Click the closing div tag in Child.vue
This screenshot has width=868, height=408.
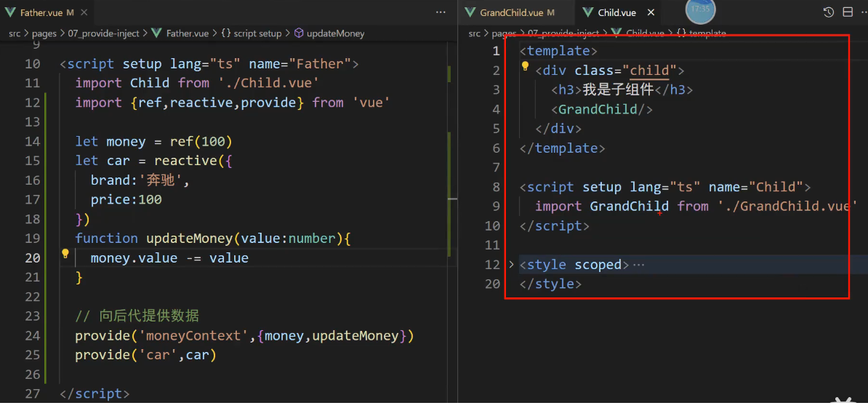click(558, 129)
